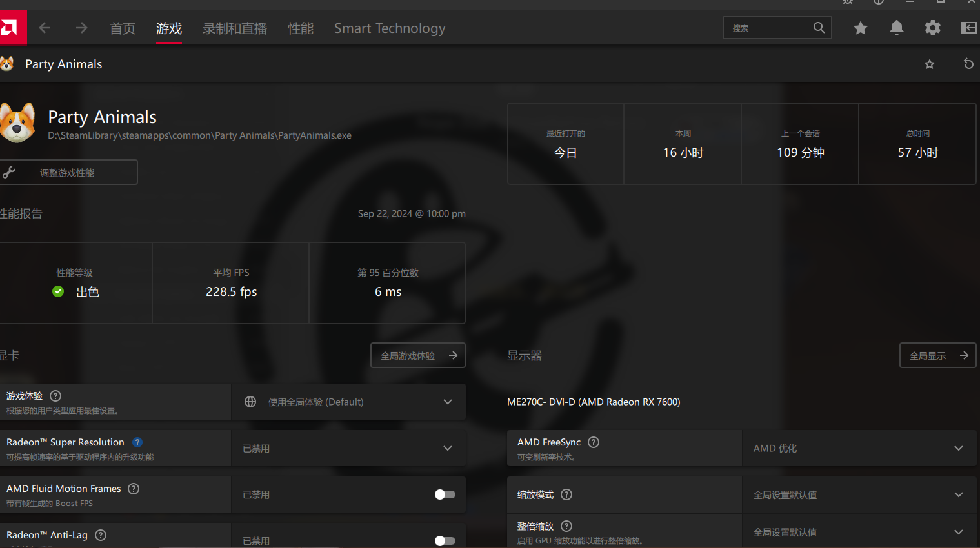Click the 最近打开的 今日 card
980x548 pixels.
(x=566, y=144)
